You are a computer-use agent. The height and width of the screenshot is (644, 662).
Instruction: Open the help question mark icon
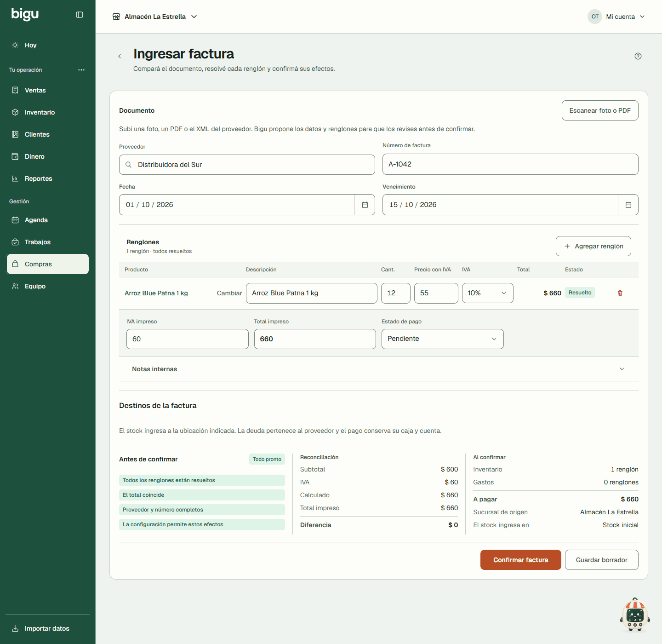(x=638, y=56)
